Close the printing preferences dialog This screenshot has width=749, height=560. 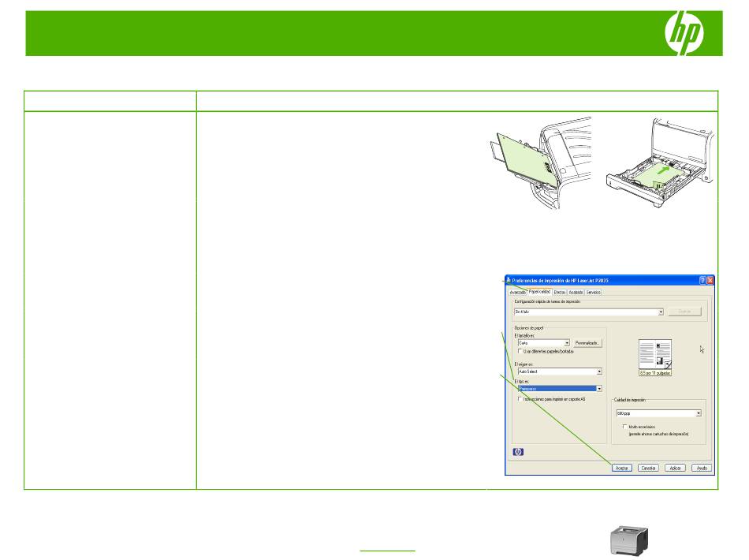coord(710,280)
